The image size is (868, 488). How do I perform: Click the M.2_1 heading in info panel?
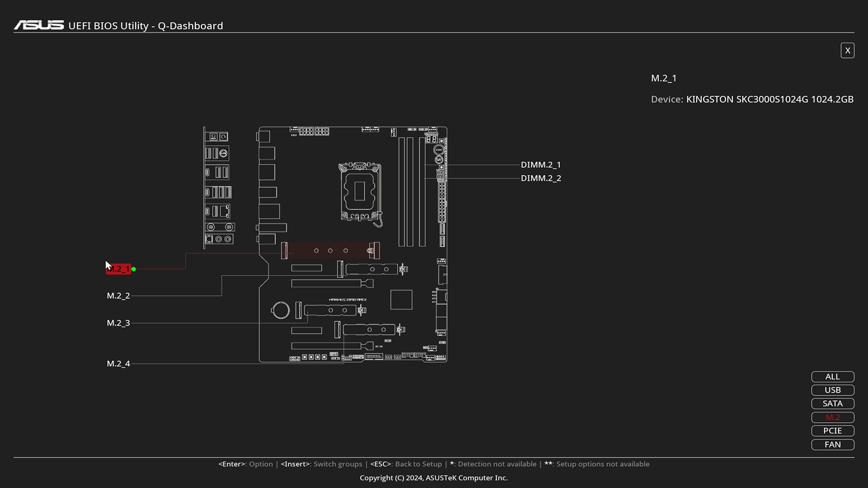[664, 78]
